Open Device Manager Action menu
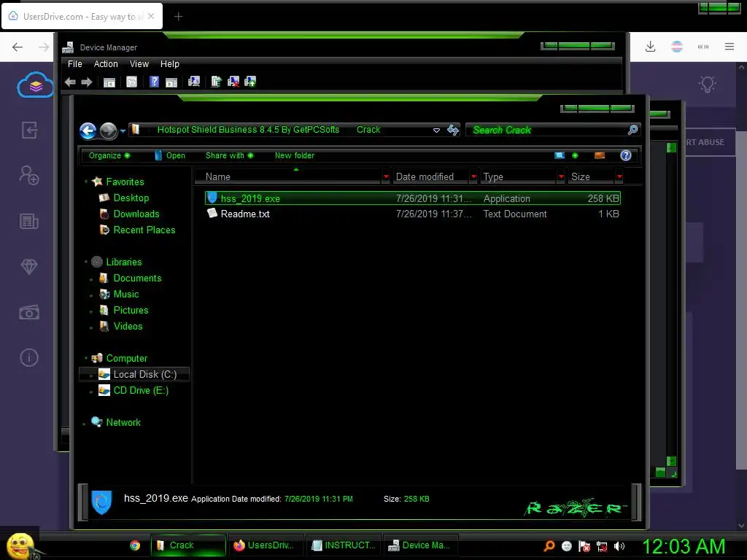 [106, 64]
